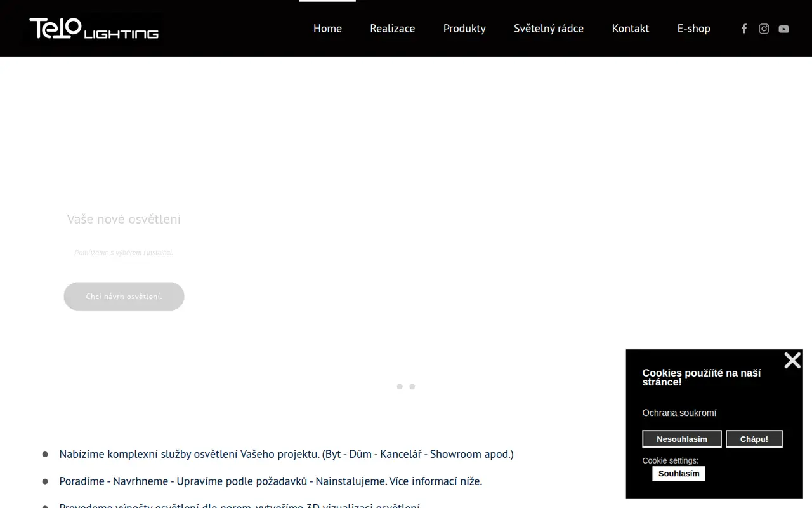Close the cookie popup with X
The width and height of the screenshot is (812, 508).
(x=792, y=360)
